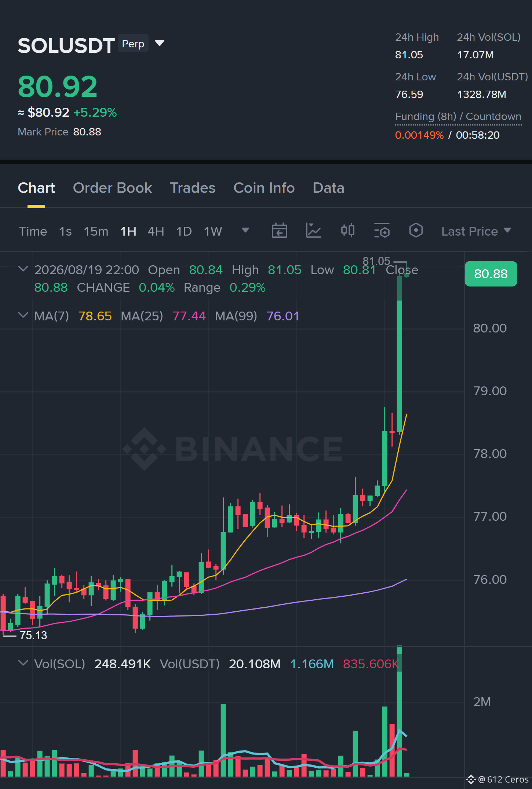The width and height of the screenshot is (532, 789).
Task: Select the 1D interval
Action: [x=184, y=231]
